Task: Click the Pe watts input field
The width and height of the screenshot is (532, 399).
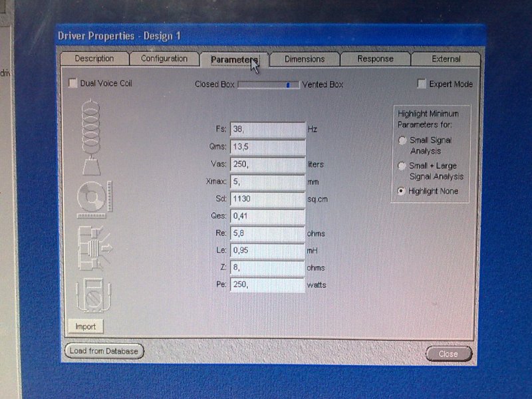Action: (268, 285)
